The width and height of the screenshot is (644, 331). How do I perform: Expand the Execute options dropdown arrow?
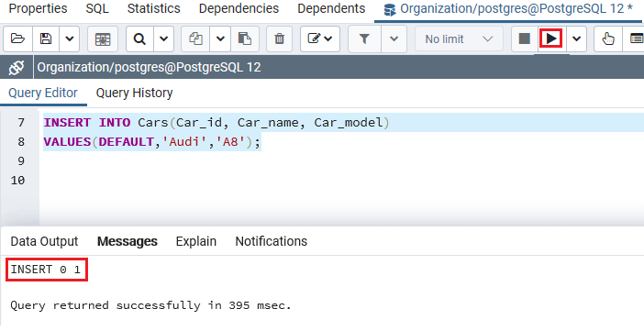coord(577,39)
